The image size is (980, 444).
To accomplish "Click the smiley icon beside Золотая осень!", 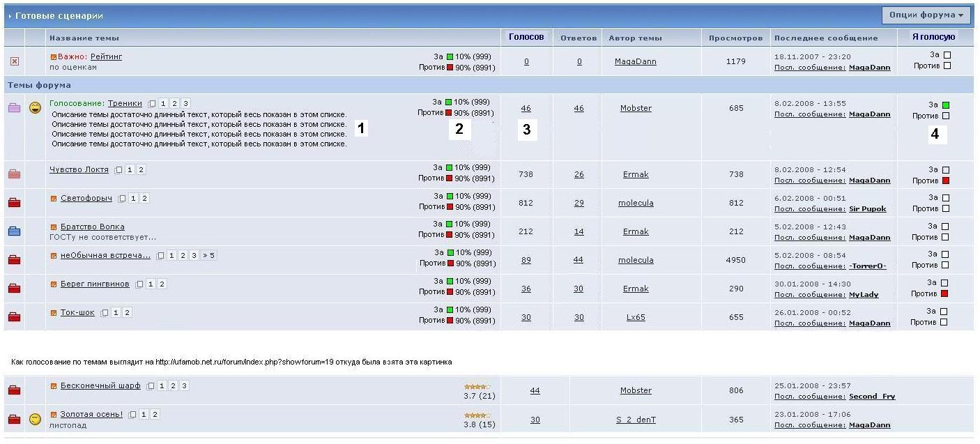I will coord(35,420).
